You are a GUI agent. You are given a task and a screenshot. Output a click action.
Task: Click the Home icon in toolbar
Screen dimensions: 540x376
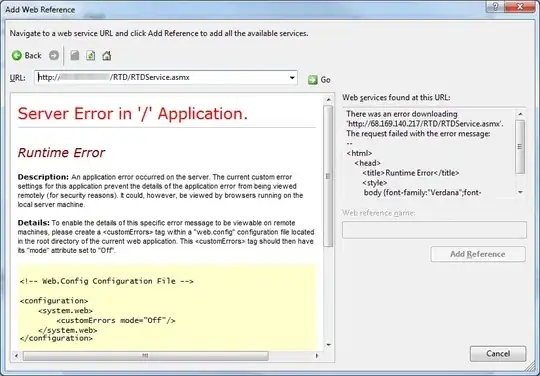[x=107, y=55]
